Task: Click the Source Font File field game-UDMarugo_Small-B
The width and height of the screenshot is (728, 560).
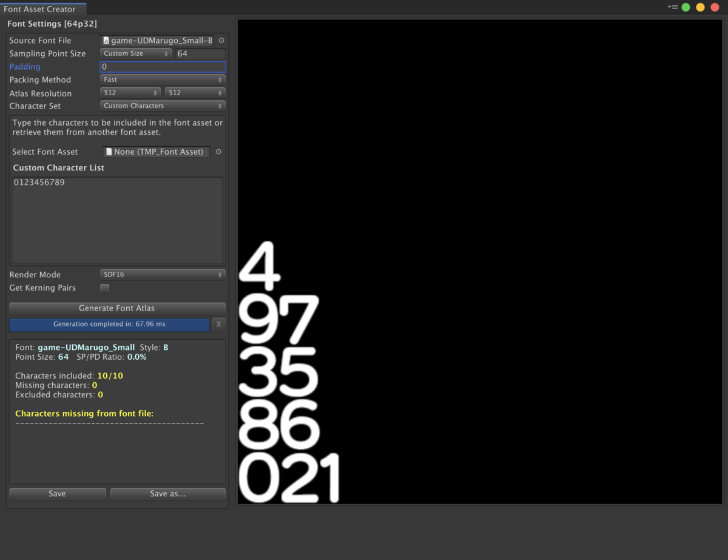Action: [158, 41]
